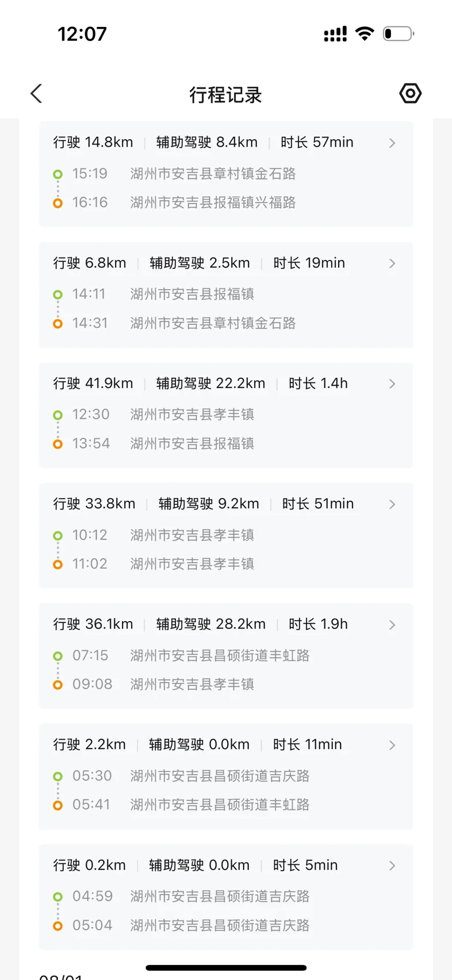The width and height of the screenshot is (452, 980).
Task: Select the 0.2km trip record card
Action: [226, 897]
